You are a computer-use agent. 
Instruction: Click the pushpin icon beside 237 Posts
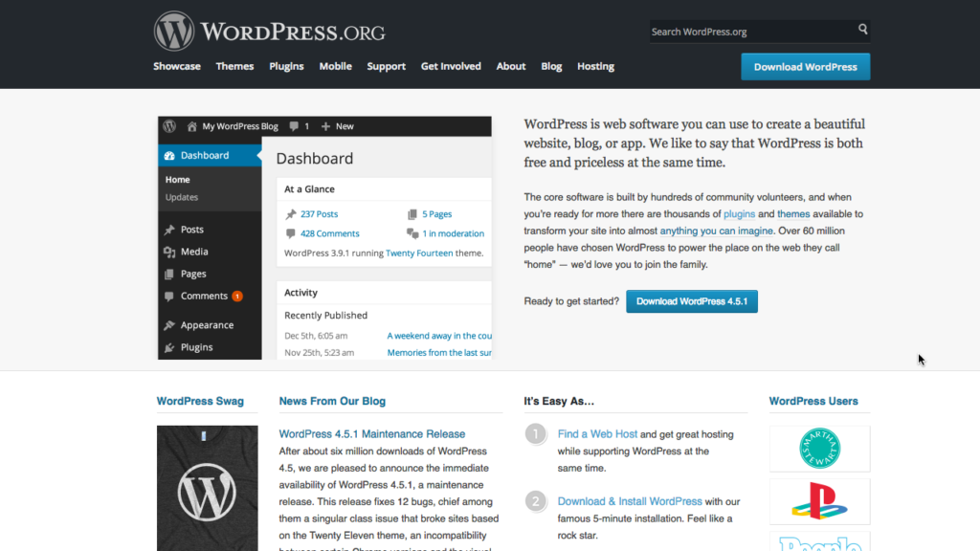pos(291,214)
